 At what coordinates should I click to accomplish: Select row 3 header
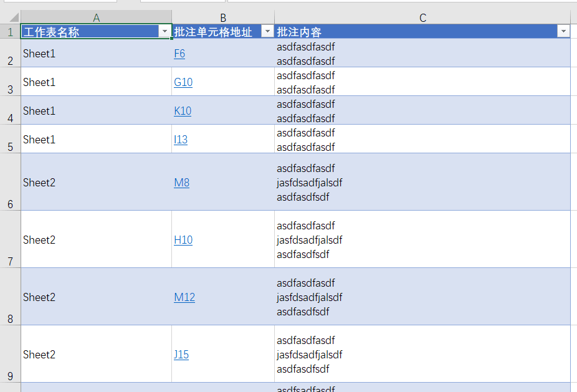click(11, 82)
